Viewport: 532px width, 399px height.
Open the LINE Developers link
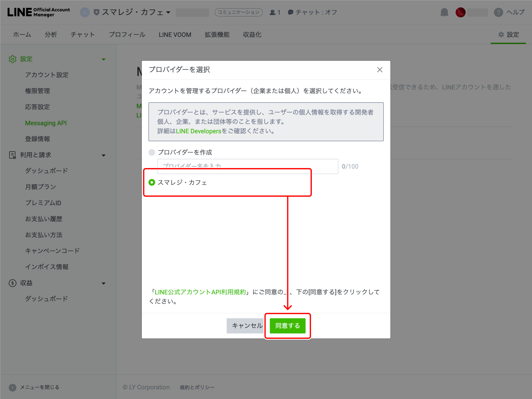[198, 131]
